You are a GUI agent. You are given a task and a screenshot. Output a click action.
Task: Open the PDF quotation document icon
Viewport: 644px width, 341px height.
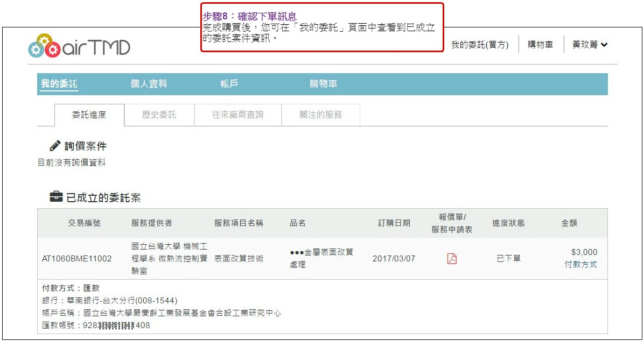452,259
